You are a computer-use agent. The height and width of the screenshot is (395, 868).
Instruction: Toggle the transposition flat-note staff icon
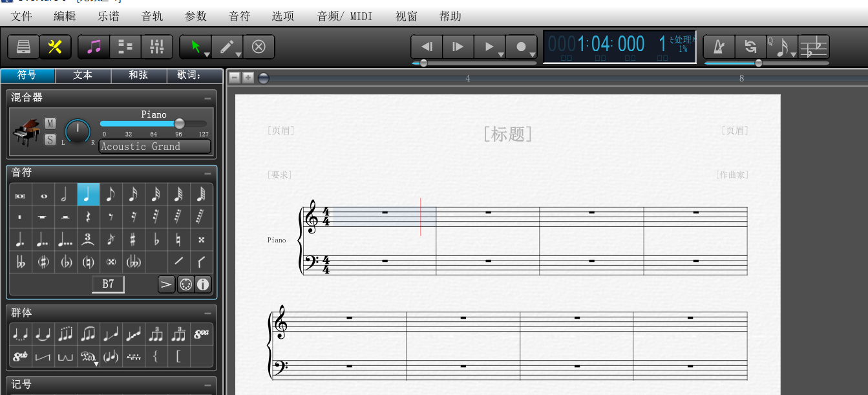814,47
